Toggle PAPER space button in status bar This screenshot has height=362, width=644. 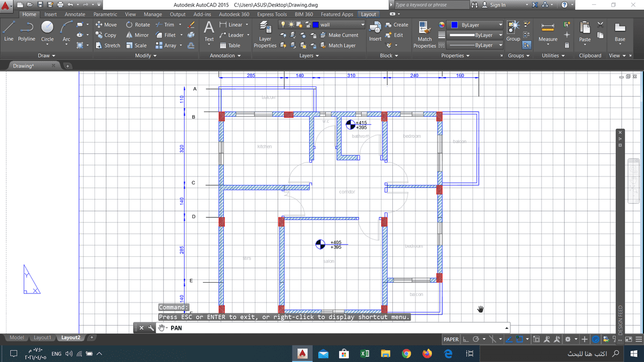pyautogui.click(x=451, y=339)
